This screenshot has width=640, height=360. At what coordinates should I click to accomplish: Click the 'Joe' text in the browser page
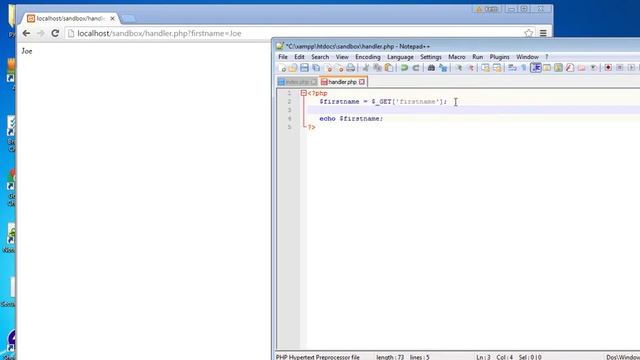[27, 51]
